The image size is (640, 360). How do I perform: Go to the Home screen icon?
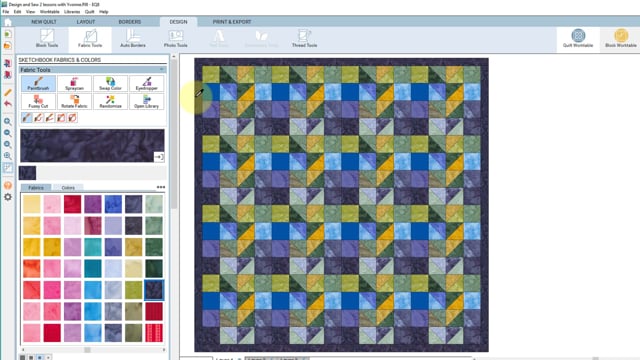coord(8,22)
